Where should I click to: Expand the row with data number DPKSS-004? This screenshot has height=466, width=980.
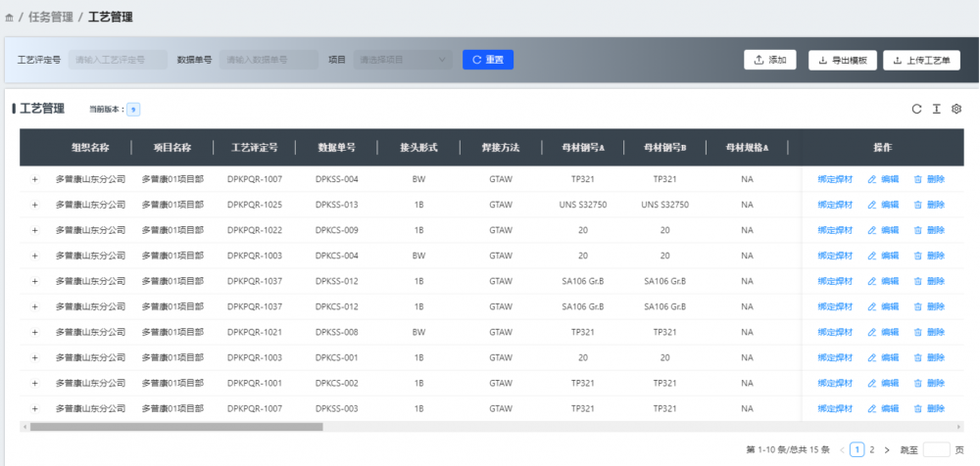[x=34, y=179]
